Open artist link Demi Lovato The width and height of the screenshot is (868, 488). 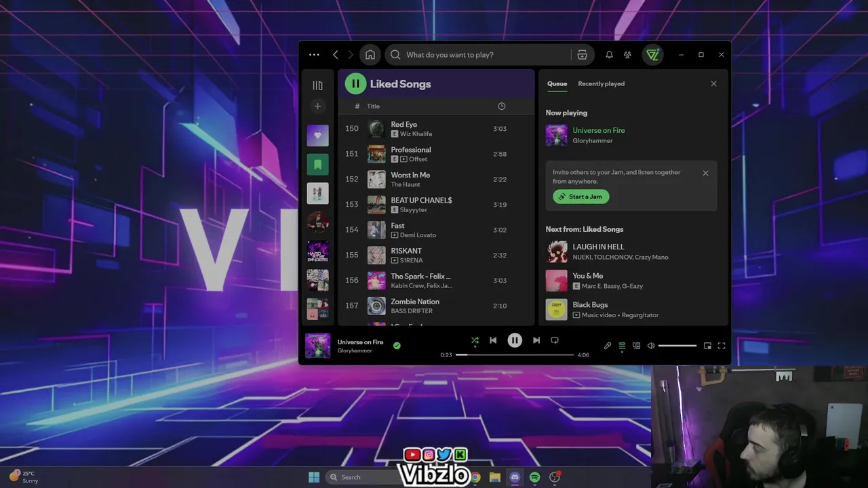418,235
